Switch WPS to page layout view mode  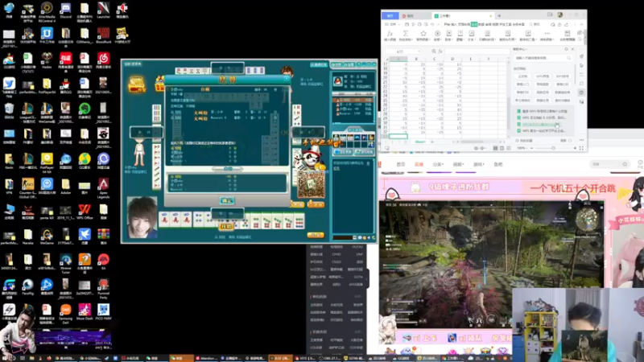click(x=502, y=148)
